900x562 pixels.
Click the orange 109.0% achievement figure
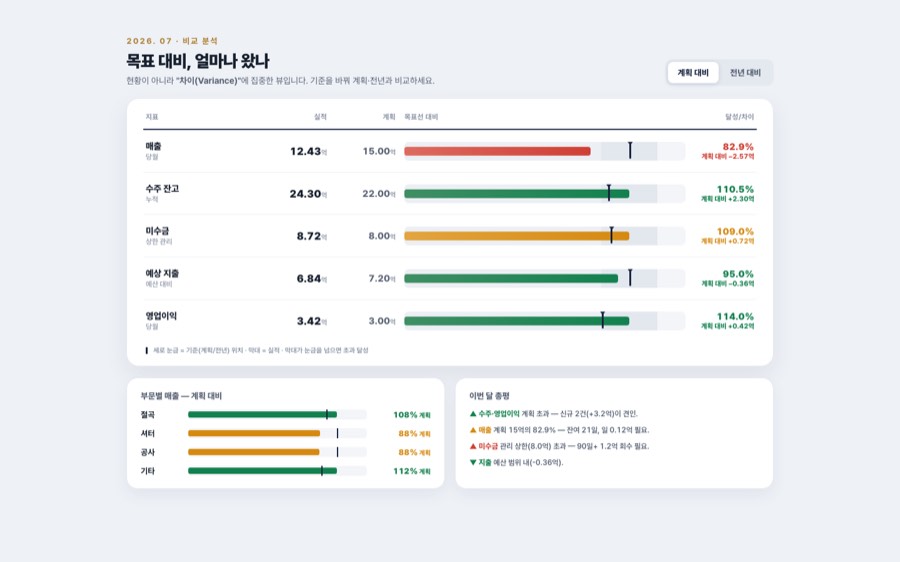(735, 232)
